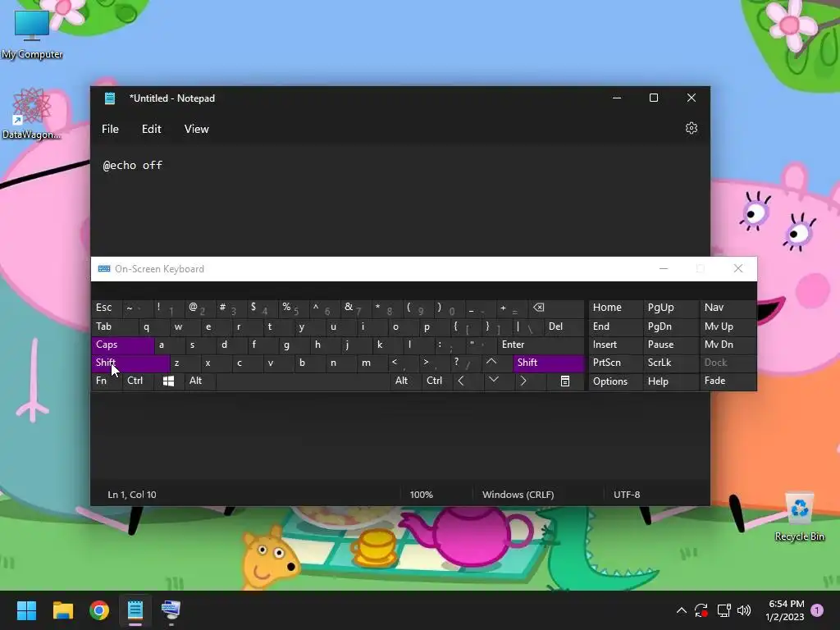Viewport: 840px width, 630px height.
Task: Toggle the right Alt key
Action: [x=405, y=381]
